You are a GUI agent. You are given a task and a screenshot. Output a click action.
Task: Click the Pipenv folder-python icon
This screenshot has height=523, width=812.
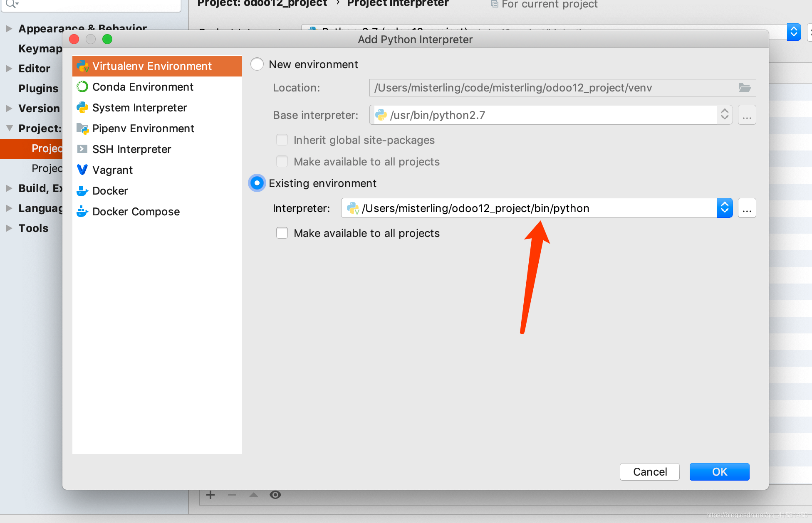tap(82, 128)
